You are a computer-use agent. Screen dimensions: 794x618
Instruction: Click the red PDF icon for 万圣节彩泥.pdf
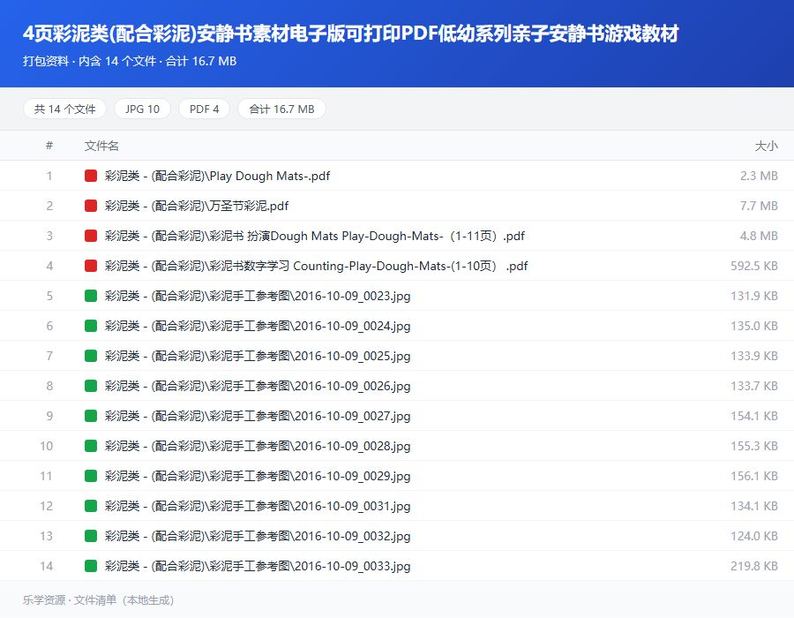click(91, 206)
